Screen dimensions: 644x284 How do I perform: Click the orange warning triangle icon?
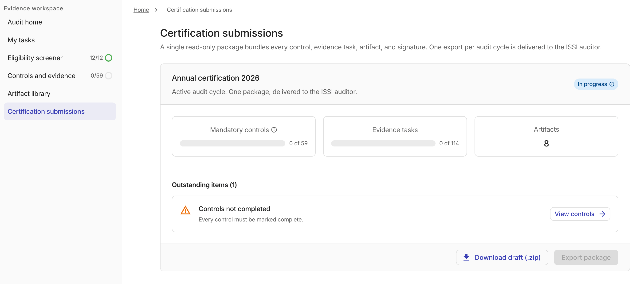point(185,210)
